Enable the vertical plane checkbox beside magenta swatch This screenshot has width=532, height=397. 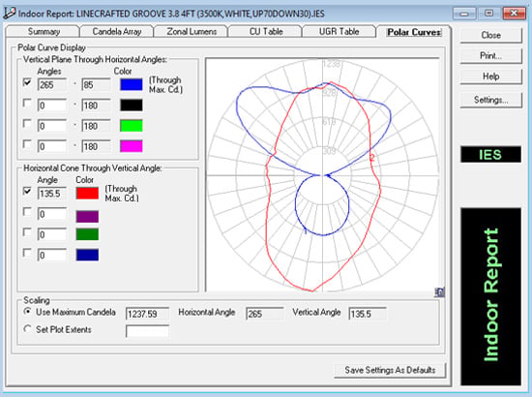click(27, 144)
